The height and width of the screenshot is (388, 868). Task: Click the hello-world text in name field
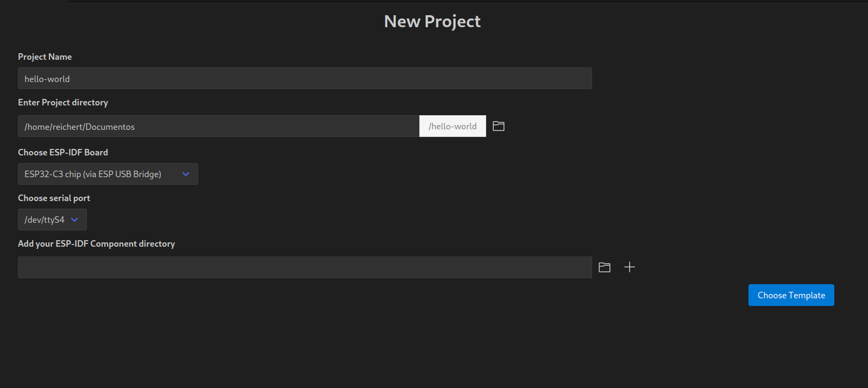pos(47,79)
